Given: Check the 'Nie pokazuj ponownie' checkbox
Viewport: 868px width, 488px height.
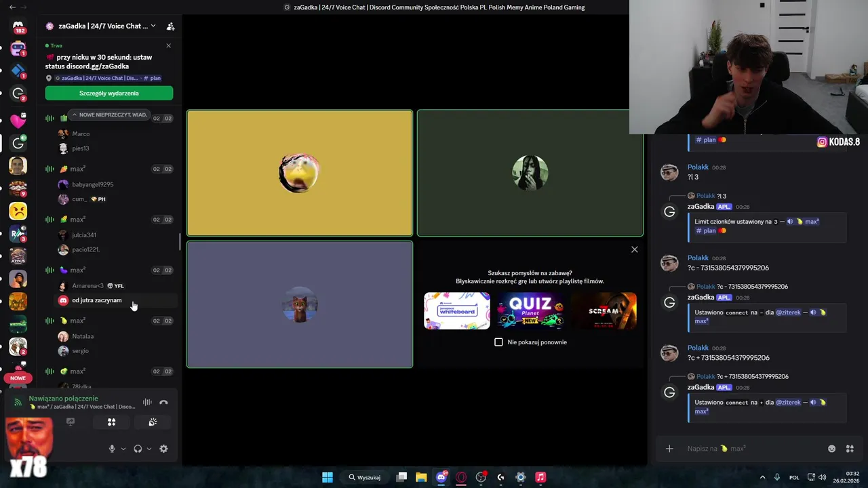Looking at the screenshot, I should click(x=498, y=342).
